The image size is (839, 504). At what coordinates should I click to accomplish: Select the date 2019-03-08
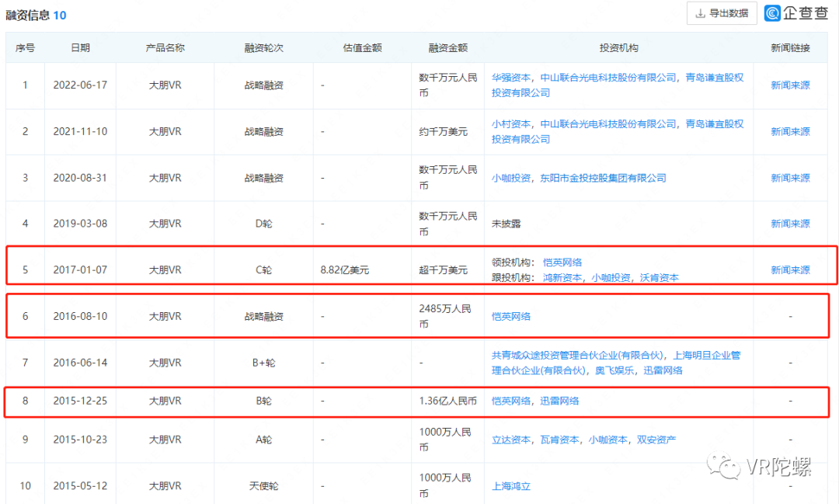[x=80, y=224]
